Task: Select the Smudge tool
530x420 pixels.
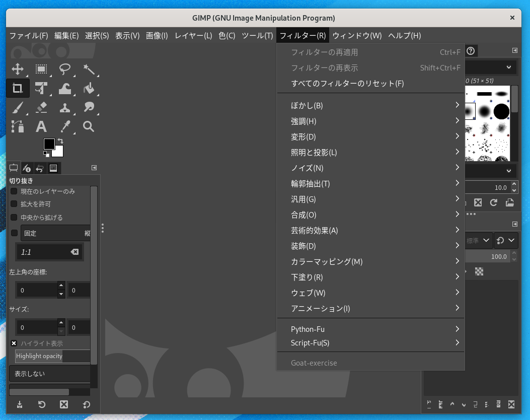Action: 89,108
